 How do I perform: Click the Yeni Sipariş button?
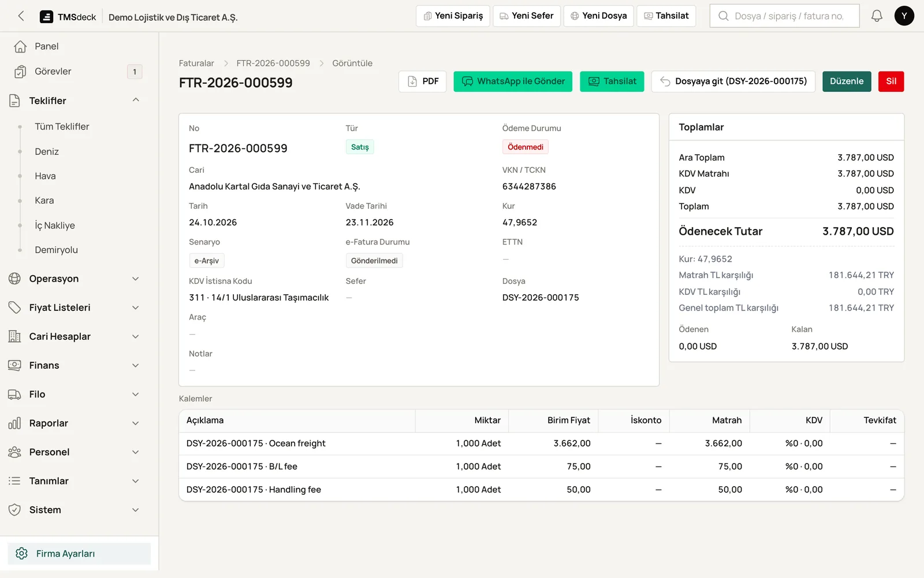point(453,16)
